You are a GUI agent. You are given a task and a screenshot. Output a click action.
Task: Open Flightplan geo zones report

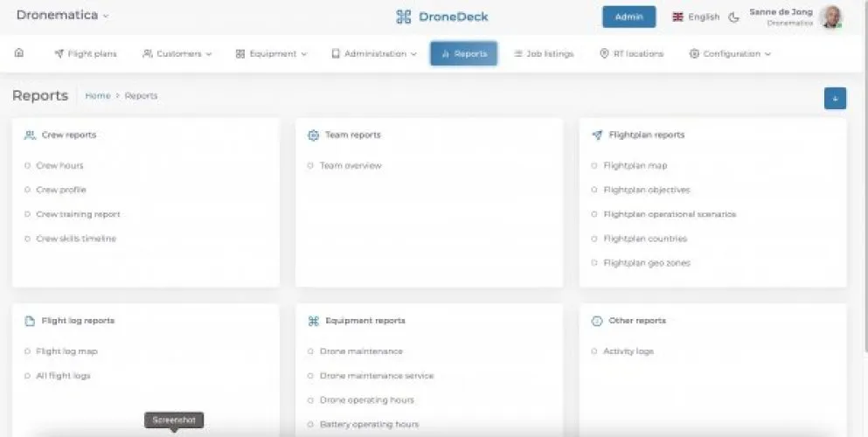coord(645,263)
